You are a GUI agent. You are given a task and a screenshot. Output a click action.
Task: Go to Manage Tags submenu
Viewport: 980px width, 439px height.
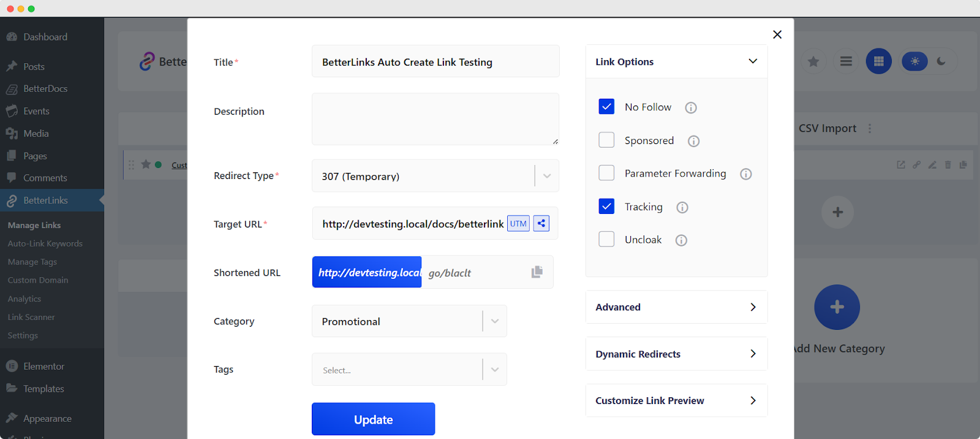(32, 262)
